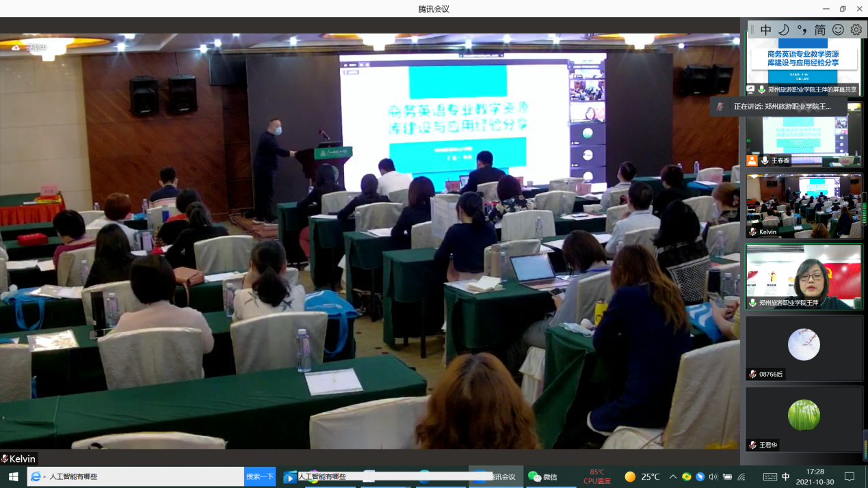Open the IME settings gear
Screen dimensions: 868x488
pos(856,29)
